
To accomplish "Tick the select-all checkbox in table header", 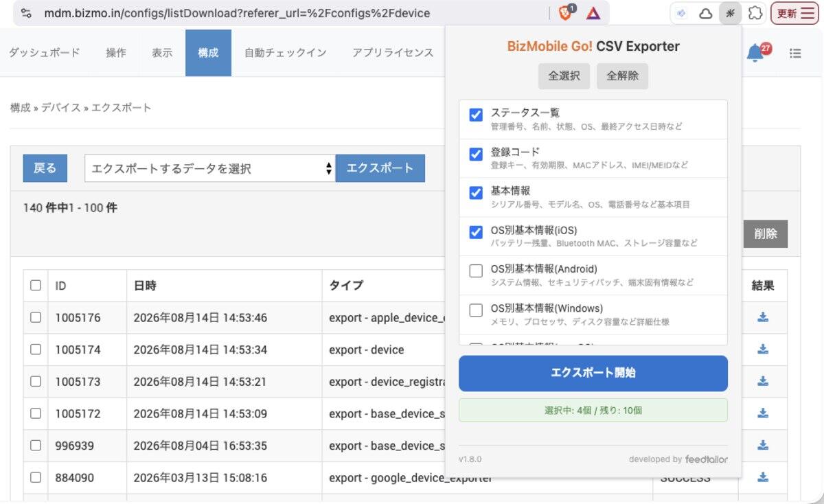I will click(x=36, y=286).
